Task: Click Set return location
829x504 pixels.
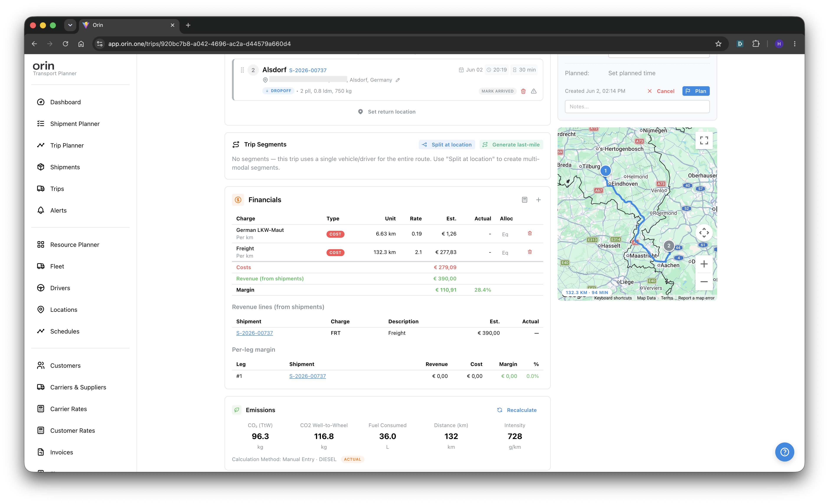Action: (387, 112)
